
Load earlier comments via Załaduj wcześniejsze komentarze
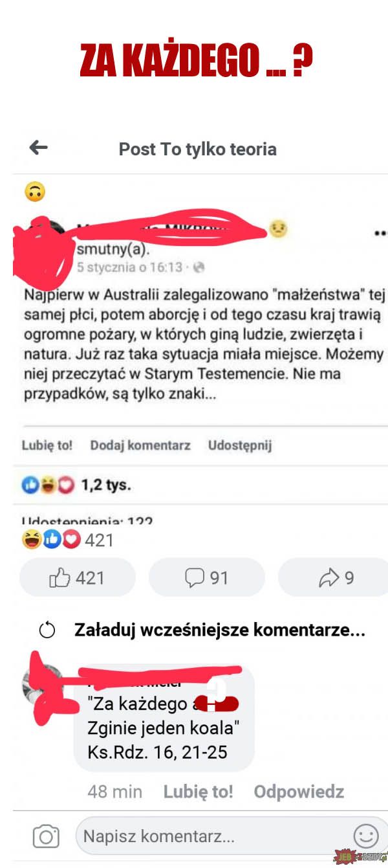pos(220,630)
